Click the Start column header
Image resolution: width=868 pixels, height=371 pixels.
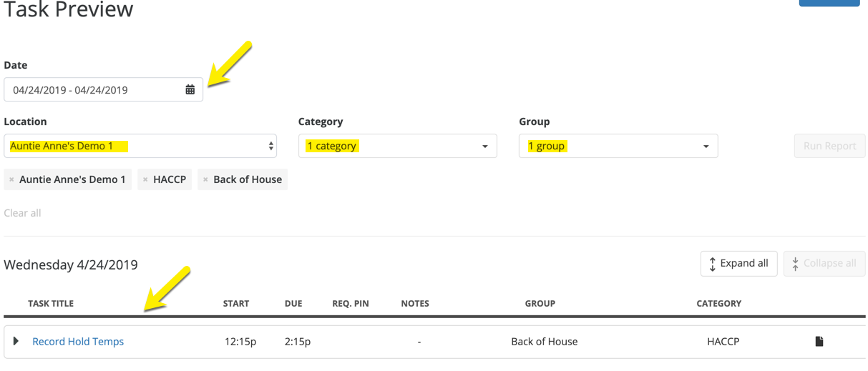(236, 303)
